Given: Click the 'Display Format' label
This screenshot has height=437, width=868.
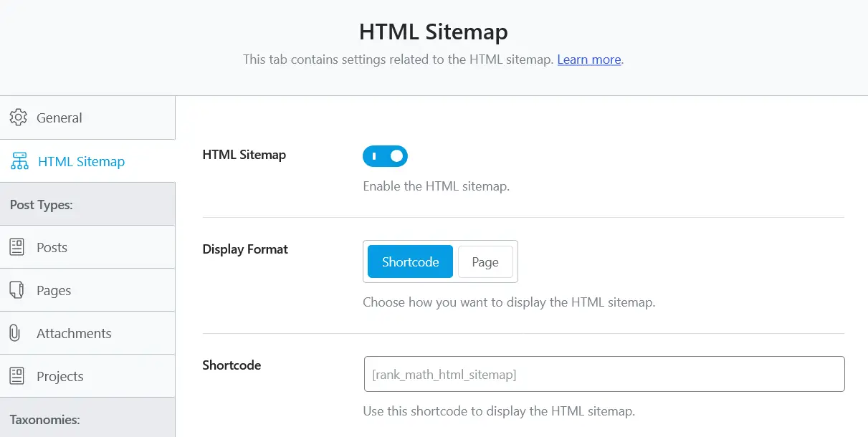Looking at the screenshot, I should pyautogui.click(x=245, y=249).
